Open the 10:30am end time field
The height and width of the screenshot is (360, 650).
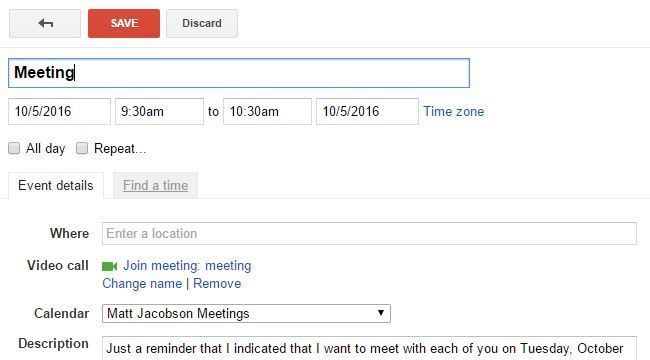(x=267, y=112)
